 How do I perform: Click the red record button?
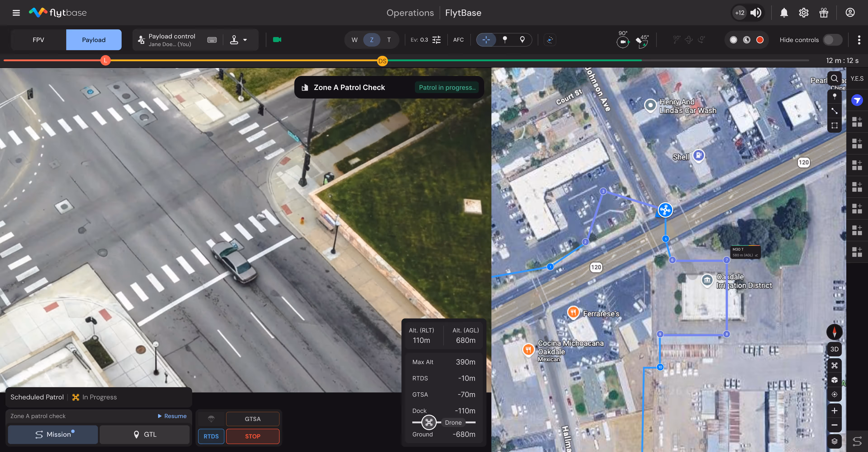tap(759, 40)
